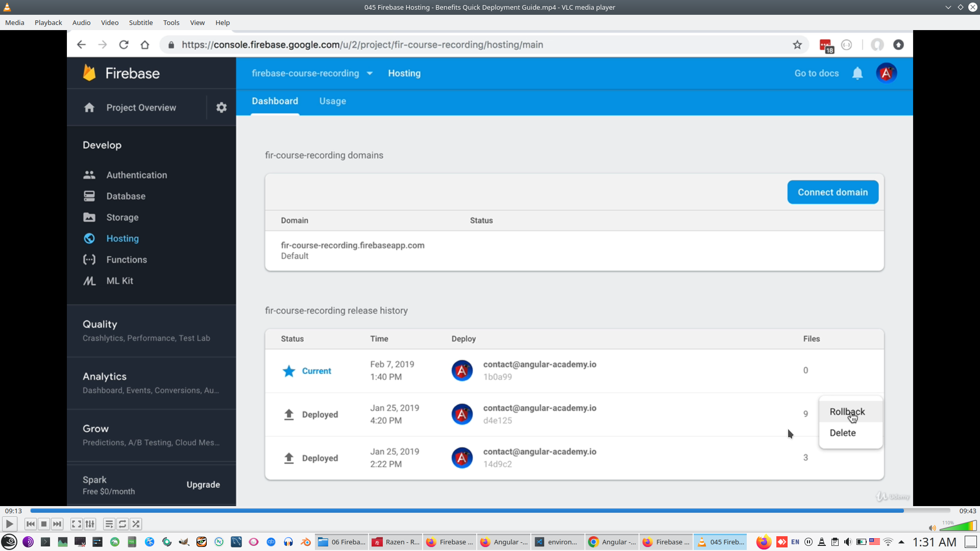Screen dimensions: 980x551
Task: Open Firefox from the taskbar tray
Action: [x=763, y=542]
